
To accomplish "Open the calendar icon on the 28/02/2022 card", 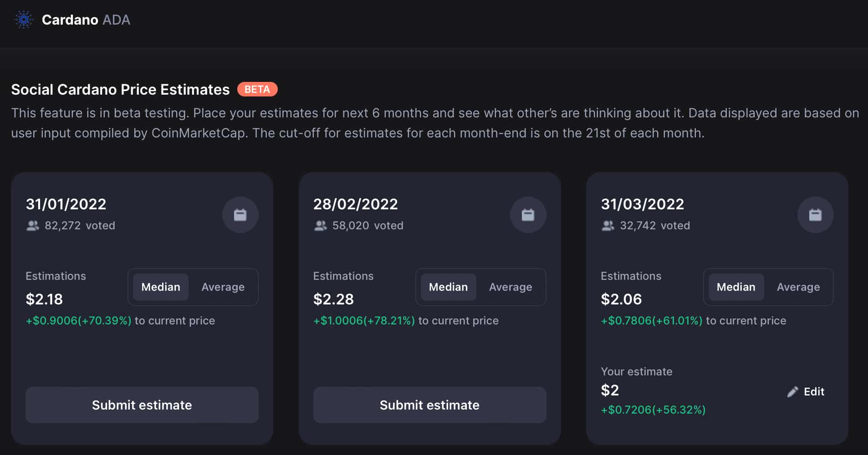I will [x=528, y=214].
